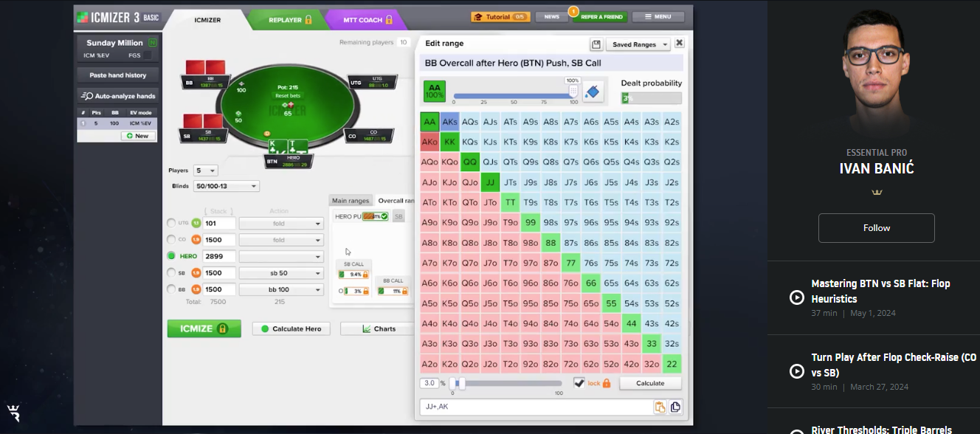Viewport: 980px width, 434px height.
Task: Open the Saved Ranges dropdown
Action: 640,44
